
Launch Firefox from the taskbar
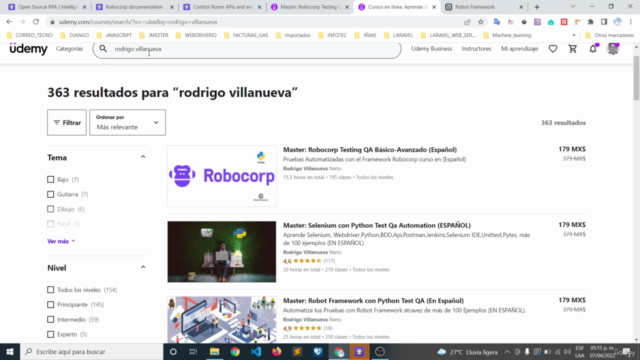[x=276, y=351]
